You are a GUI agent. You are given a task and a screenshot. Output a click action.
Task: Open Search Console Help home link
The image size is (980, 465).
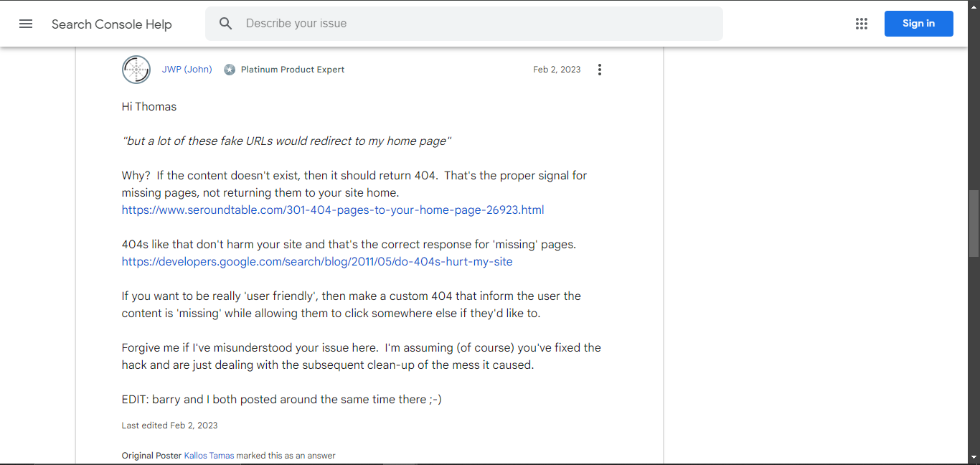pyautogui.click(x=112, y=24)
